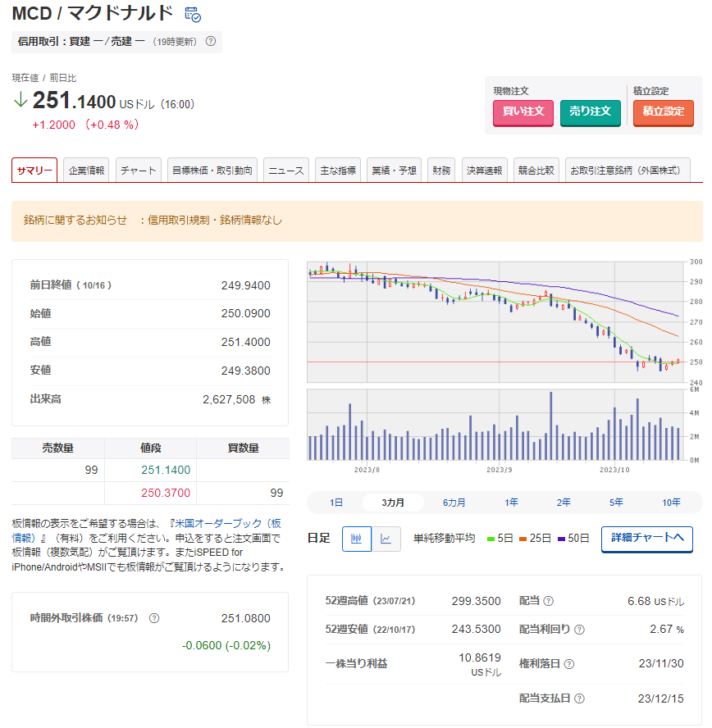This screenshot has width=712, height=728.
Task: Open the 目標株価・取引動向 tab
Action: pyautogui.click(x=212, y=171)
